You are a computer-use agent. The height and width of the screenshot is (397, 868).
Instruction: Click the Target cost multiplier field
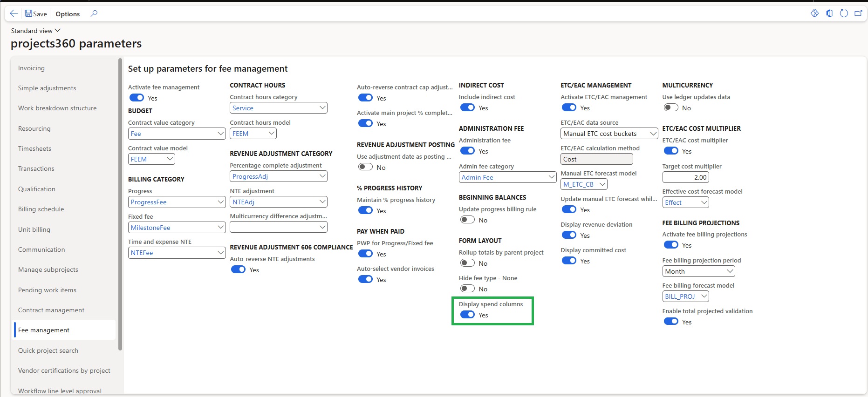685,177
